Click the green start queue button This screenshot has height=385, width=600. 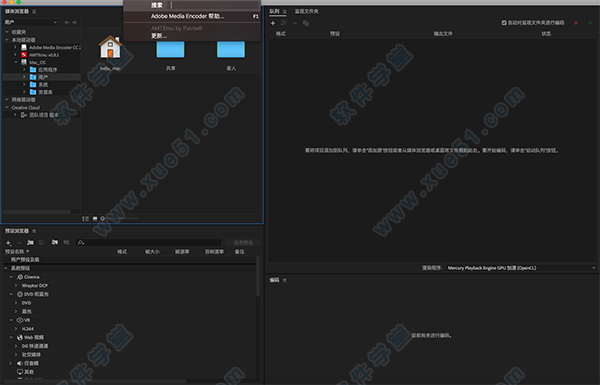tap(590, 23)
